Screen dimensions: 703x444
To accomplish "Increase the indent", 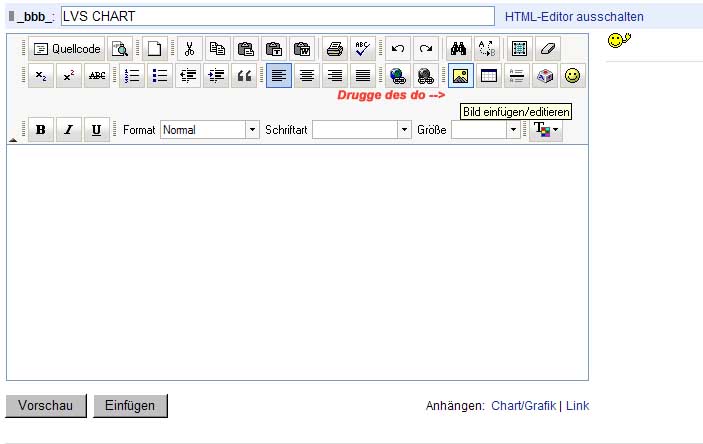I will click(216, 76).
